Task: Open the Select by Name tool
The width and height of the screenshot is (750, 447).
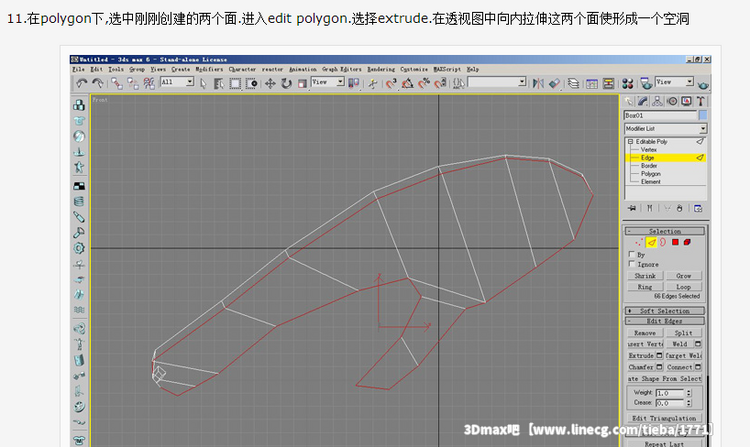Action: click(219, 84)
